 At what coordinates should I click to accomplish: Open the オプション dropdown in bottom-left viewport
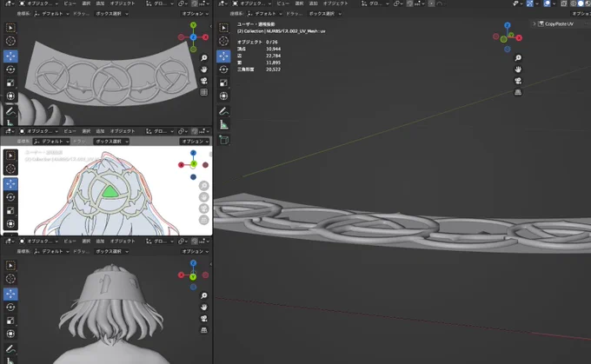(x=196, y=251)
